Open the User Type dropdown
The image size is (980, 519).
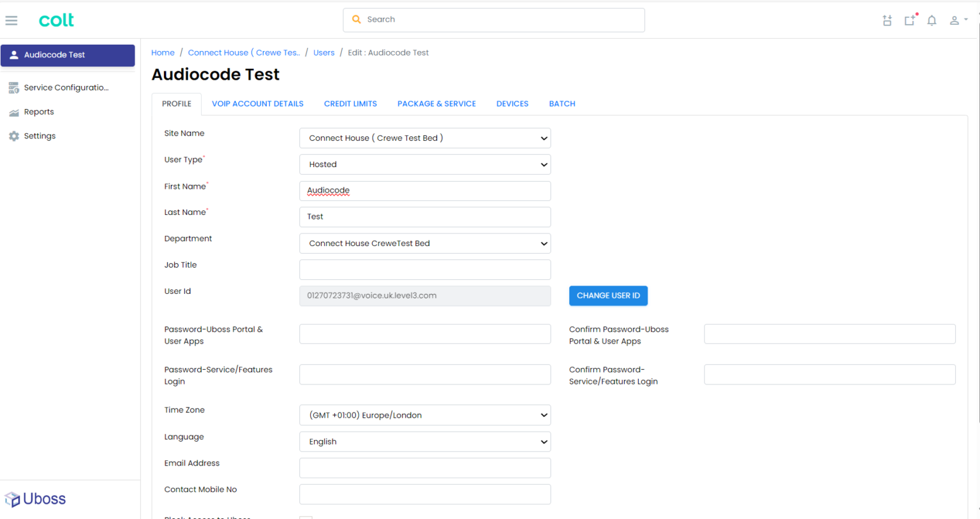pos(425,164)
